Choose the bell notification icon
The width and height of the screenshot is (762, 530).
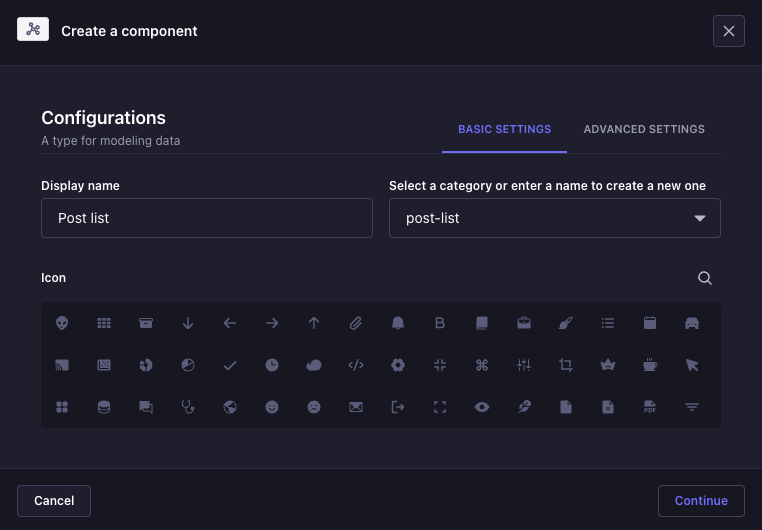398,323
